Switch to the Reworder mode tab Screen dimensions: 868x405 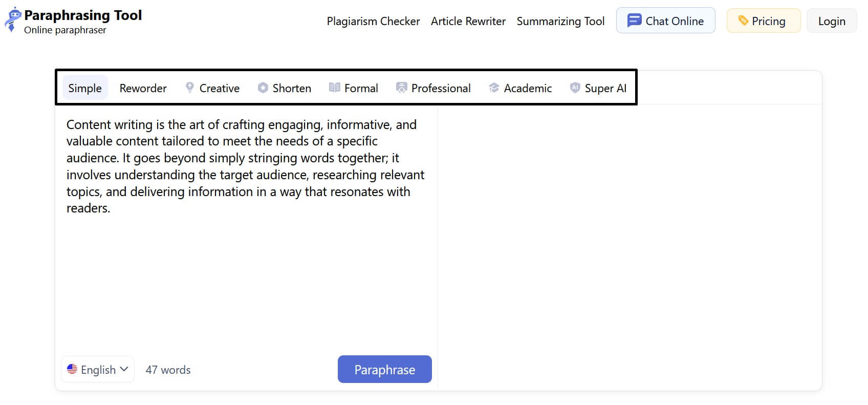tap(143, 88)
